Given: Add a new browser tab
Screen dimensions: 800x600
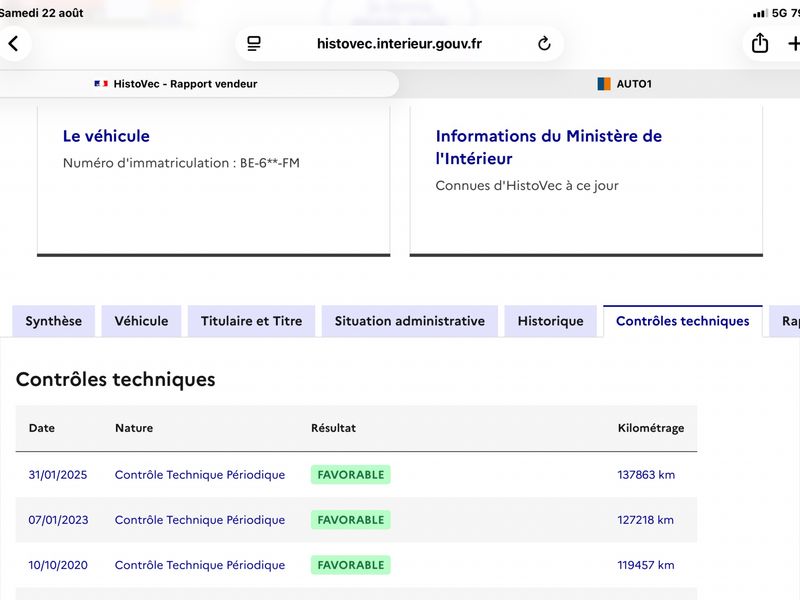Looking at the screenshot, I should pyautogui.click(x=793, y=44).
